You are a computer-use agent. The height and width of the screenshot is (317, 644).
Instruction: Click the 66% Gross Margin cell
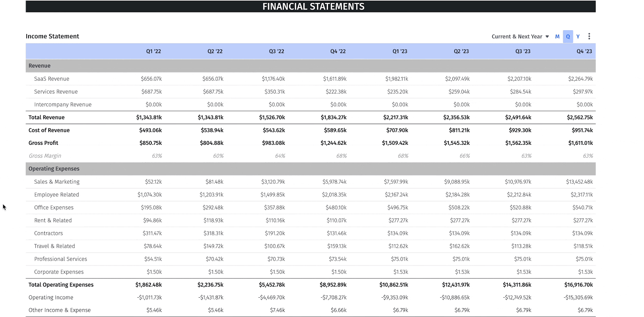[465, 156]
